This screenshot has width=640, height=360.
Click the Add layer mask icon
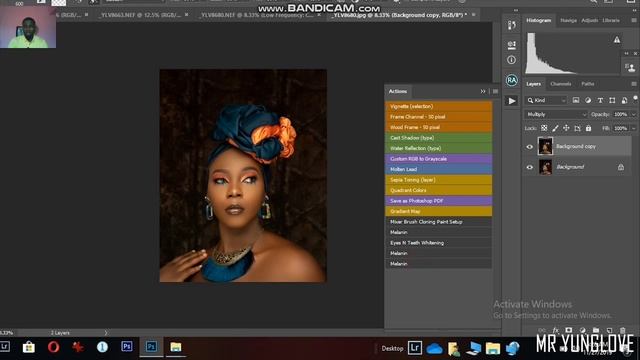coord(569,330)
